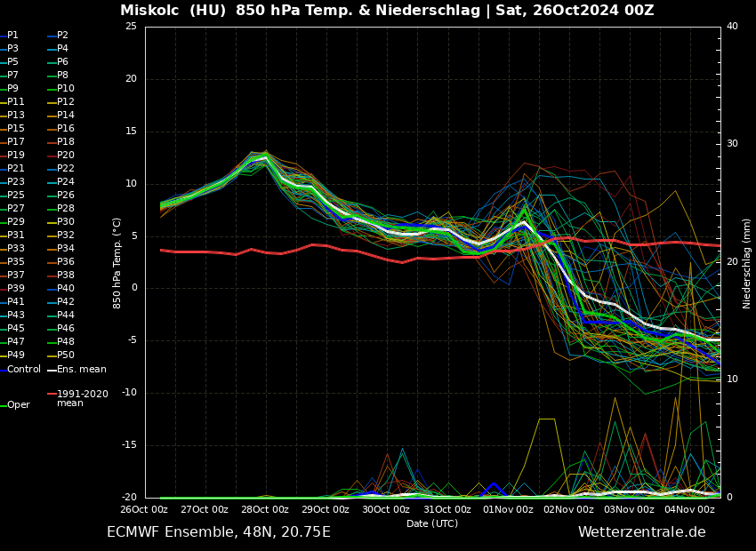
Task: Click the Niederschlag (mm) axis label
Action: (747, 263)
